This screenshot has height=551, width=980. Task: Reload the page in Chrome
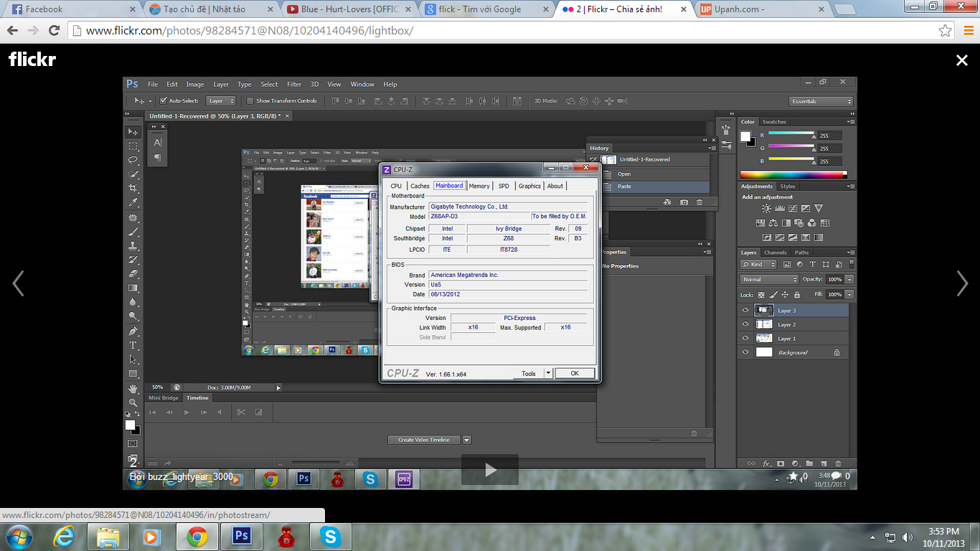[54, 31]
